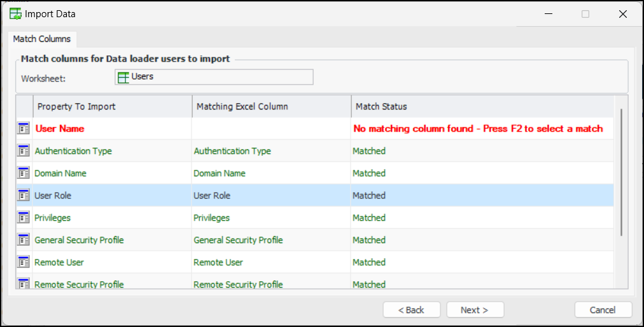This screenshot has width=644, height=327.
Task: Click the Users worksheet field
Action: coord(214,77)
